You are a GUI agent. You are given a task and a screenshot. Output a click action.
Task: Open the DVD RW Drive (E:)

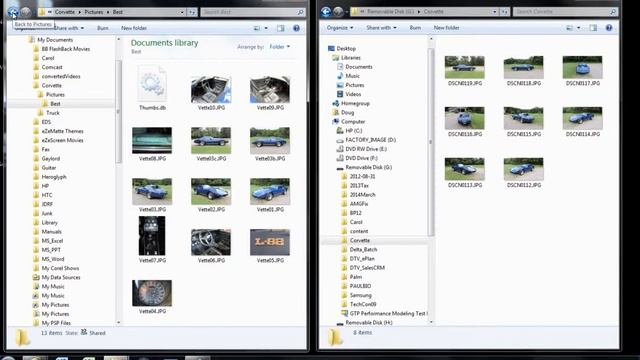(x=366, y=149)
